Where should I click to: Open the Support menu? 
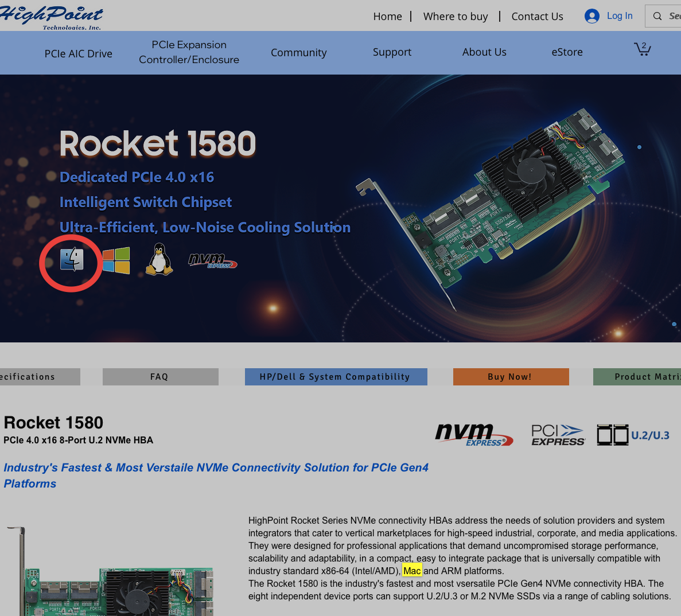[x=392, y=52]
